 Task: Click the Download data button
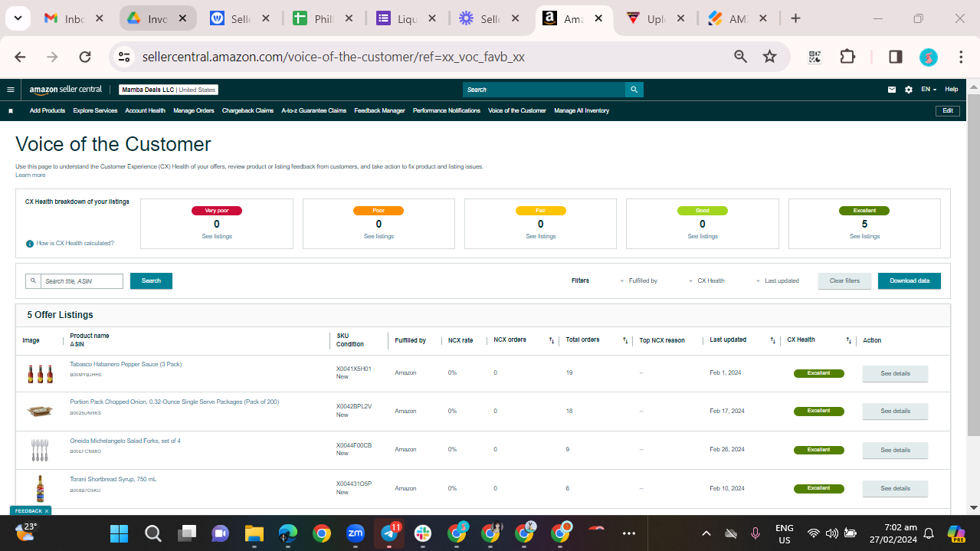point(910,281)
